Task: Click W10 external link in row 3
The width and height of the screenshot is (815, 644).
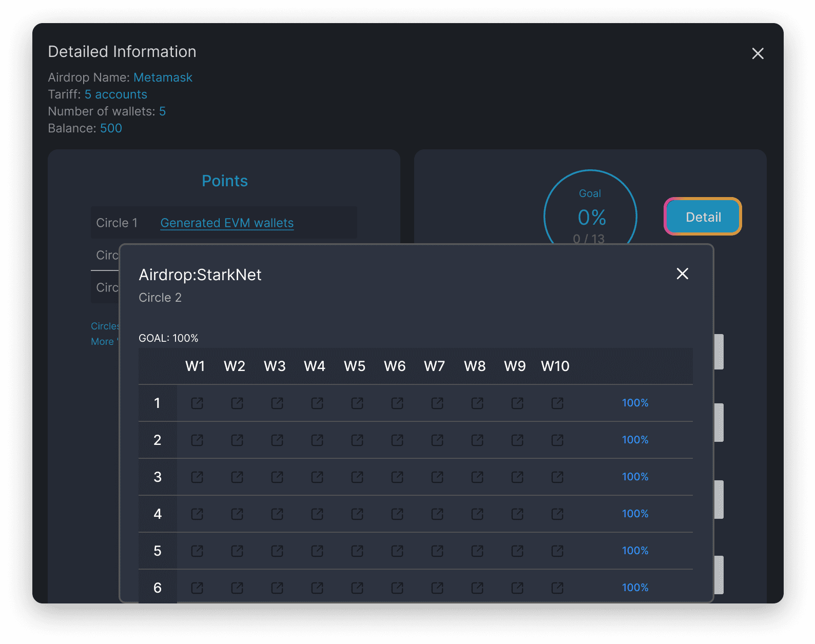Action: 557,477
